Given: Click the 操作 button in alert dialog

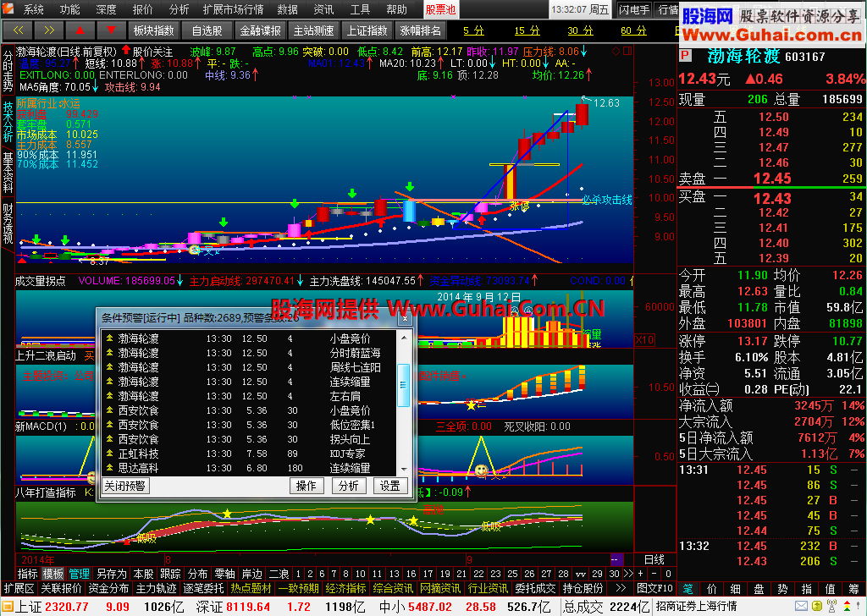Looking at the screenshot, I should pos(306,486).
